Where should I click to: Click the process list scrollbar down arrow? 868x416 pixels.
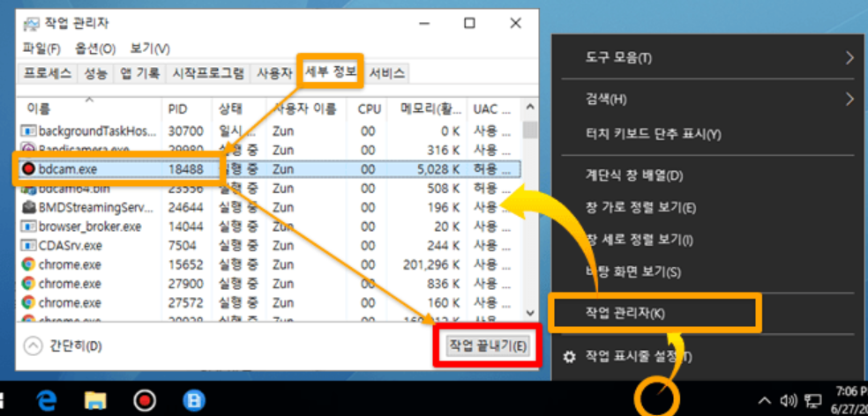point(530,313)
